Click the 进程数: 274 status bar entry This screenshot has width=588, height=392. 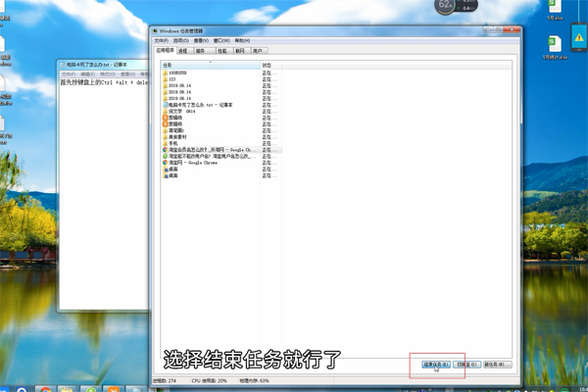[165, 380]
